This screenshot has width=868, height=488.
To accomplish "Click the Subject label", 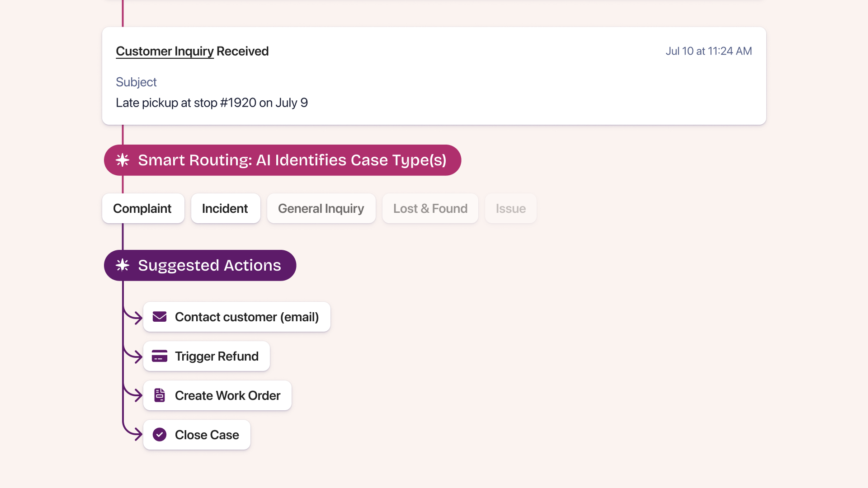I will [x=136, y=82].
